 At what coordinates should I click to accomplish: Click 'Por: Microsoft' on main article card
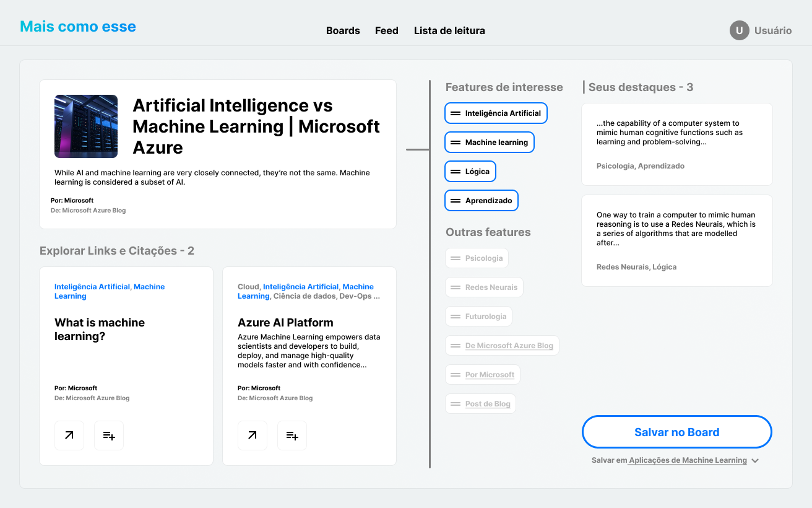(72, 201)
